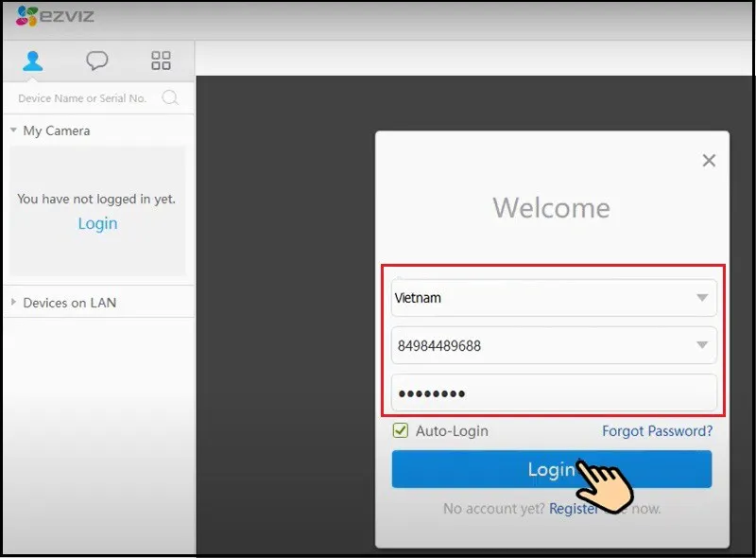Screen dimensions: 756x558
Task: Expand the Devices on LAN section
Action: point(13,302)
